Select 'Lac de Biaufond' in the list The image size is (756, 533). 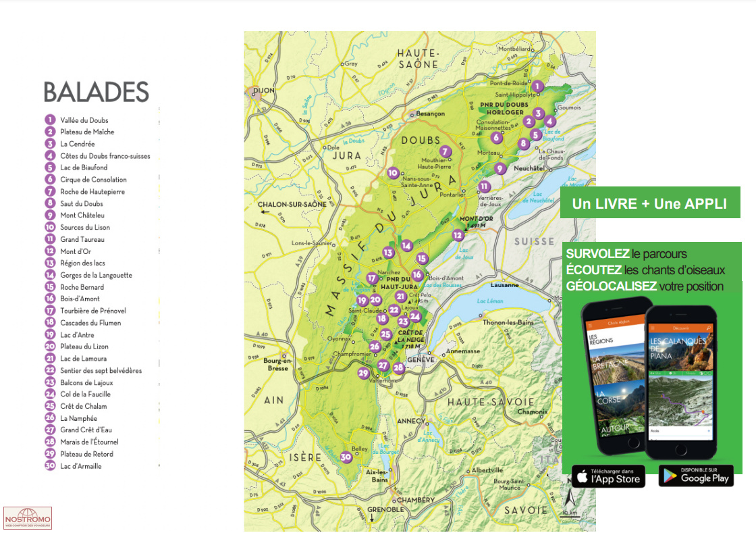click(x=84, y=168)
